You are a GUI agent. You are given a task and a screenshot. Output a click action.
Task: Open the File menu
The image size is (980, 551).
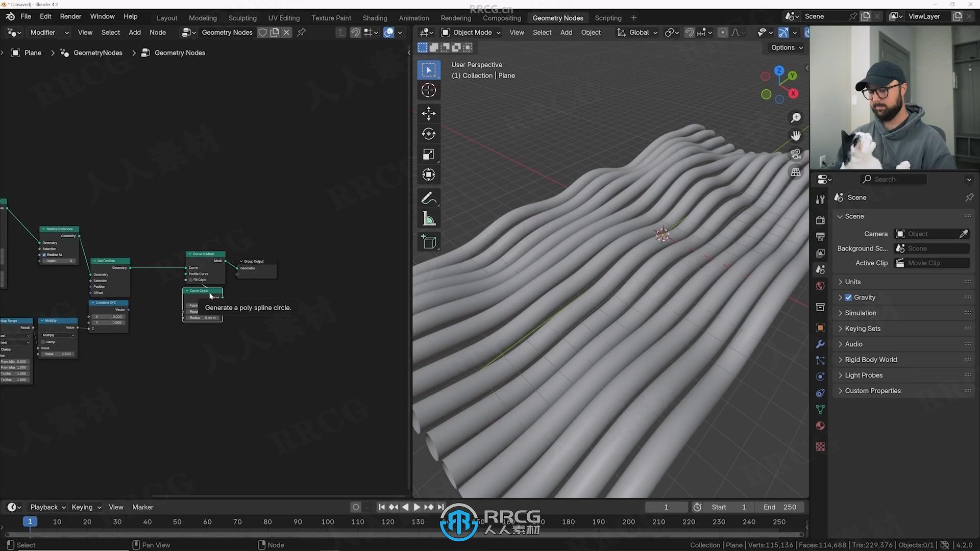26,16
